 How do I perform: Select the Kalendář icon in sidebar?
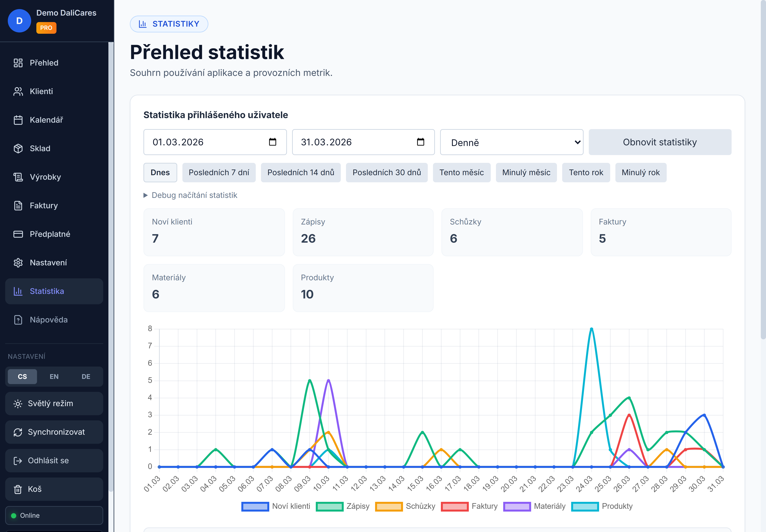[x=18, y=120]
